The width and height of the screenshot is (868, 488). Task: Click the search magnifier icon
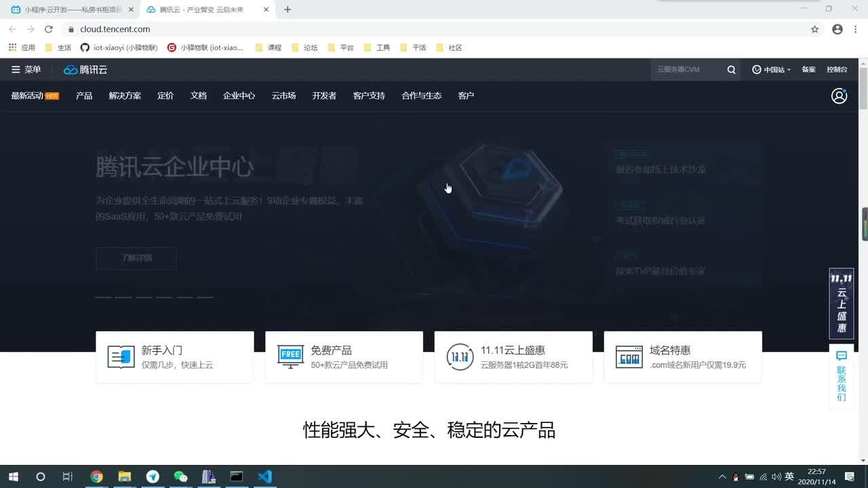point(731,70)
